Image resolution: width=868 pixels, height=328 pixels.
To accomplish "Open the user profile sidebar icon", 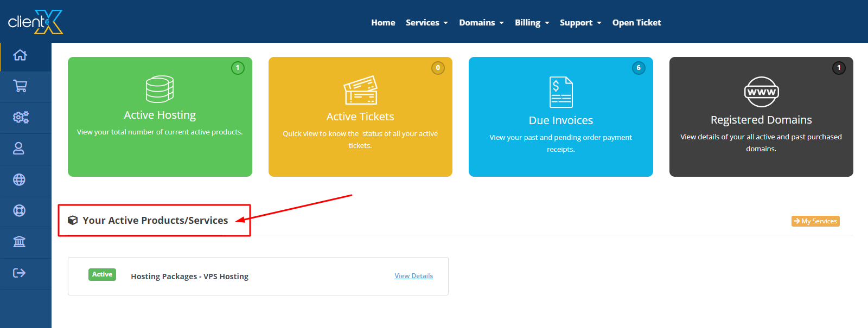I will tap(19, 149).
